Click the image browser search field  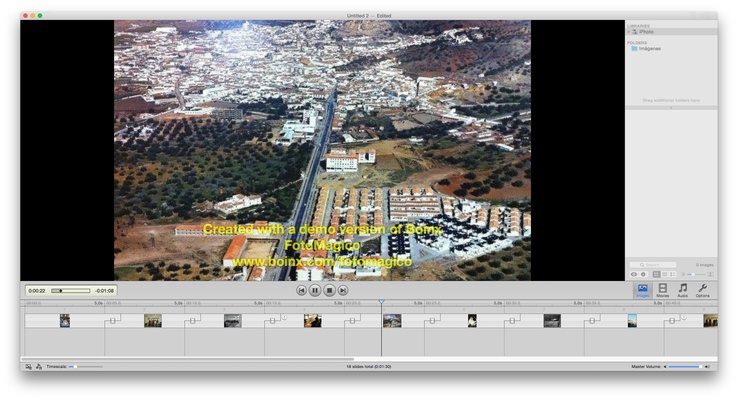653,265
